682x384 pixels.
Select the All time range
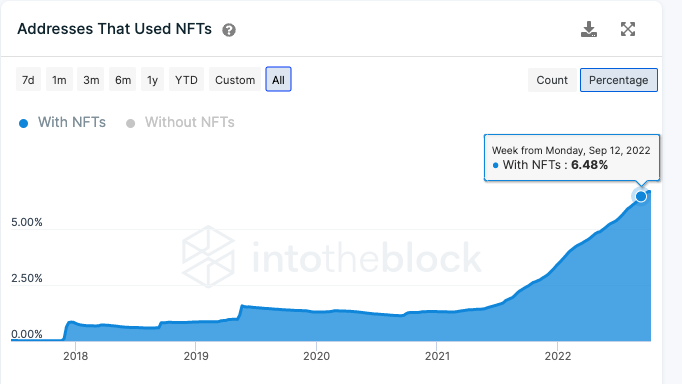pos(278,80)
